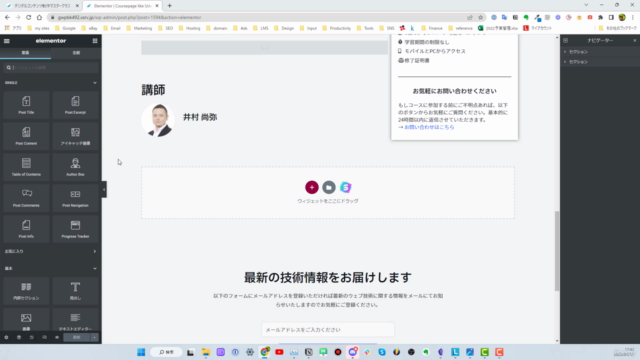Open Elementor page settings gear
The image size is (640, 360).
click(6, 338)
